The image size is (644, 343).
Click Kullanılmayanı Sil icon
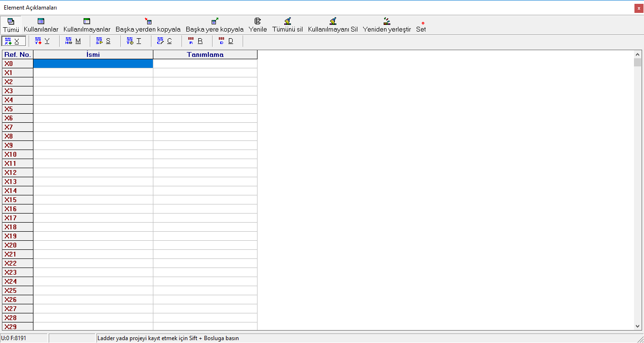pyautogui.click(x=333, y=21)
